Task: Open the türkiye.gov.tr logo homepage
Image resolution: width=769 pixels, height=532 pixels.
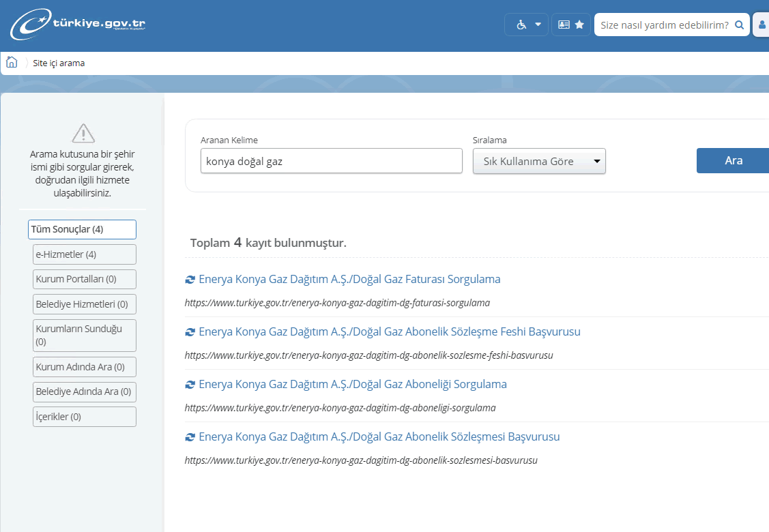Action: [x=78, y=24]
